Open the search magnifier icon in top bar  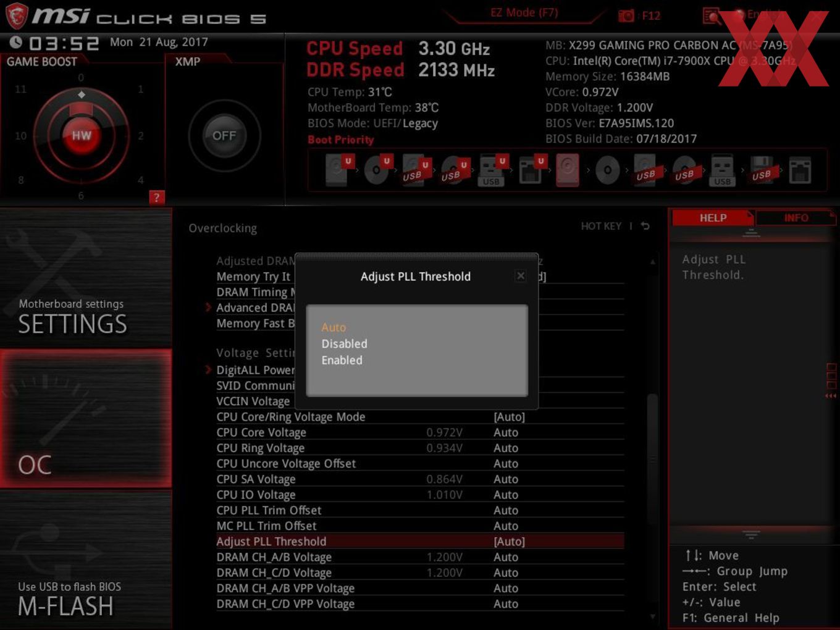711,15
